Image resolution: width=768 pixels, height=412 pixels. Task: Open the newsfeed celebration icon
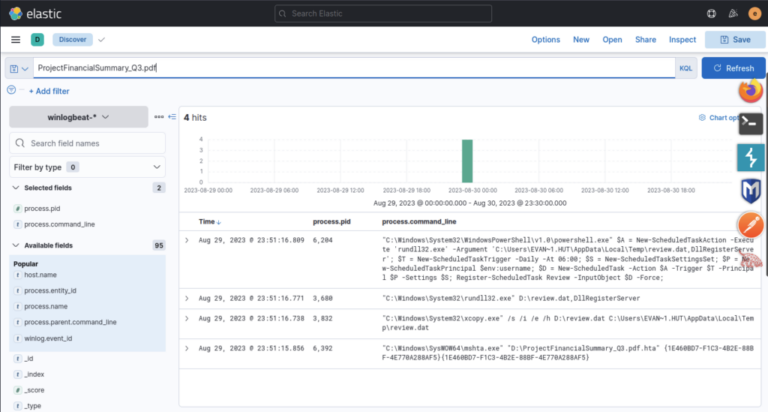733,13
